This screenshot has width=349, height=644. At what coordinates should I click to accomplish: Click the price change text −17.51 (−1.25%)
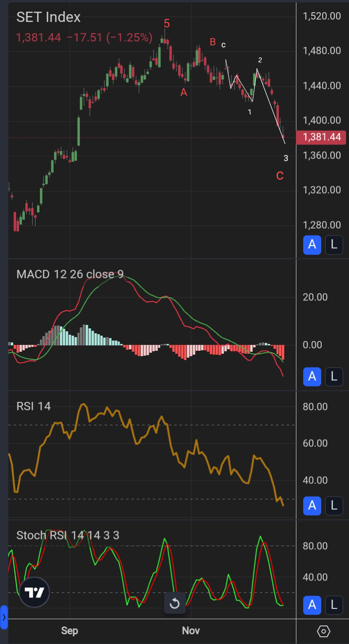[109, 37]
